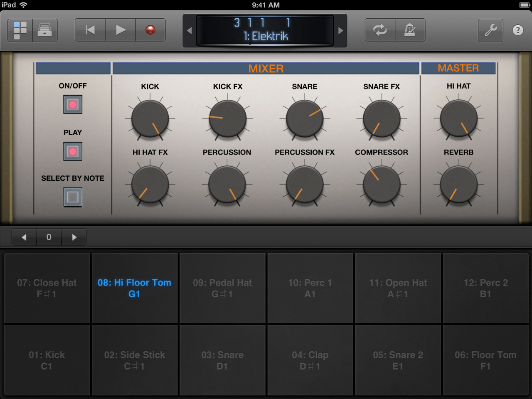The height and width of the screenshot is (399, 532).
Task: Enable the cycle loop icon
Action: pyautogui.click(x=380, y=30)
